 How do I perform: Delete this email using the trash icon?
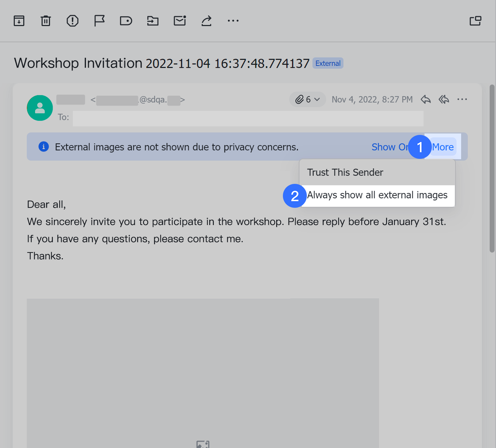click(x=46, y=21)
